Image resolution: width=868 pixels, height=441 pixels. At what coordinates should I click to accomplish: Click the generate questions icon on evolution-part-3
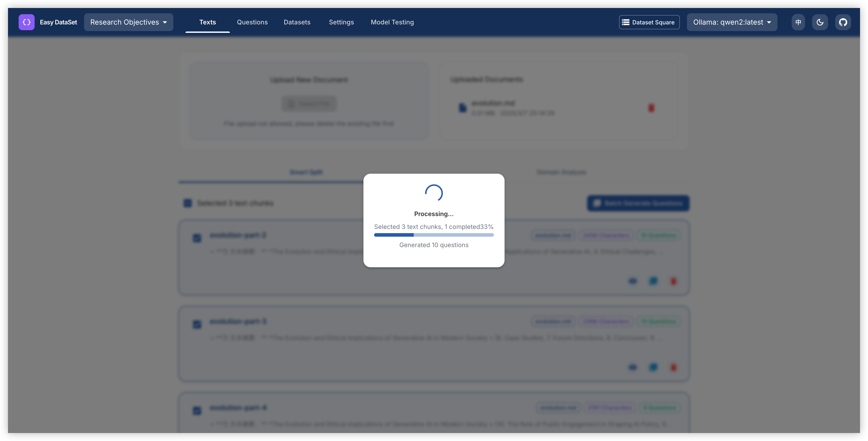pyautogui.click(x=653, y=367)
